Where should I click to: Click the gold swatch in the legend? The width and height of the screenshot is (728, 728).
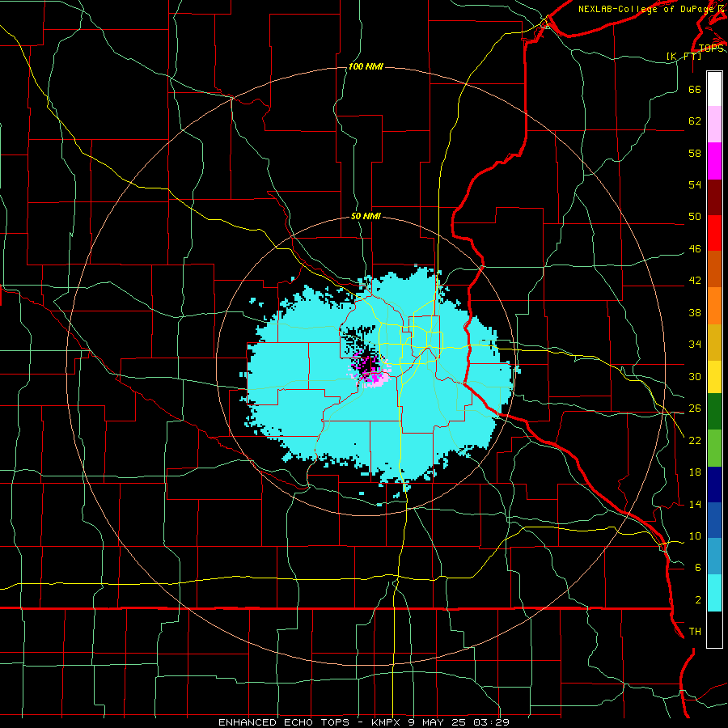tap(714, 342)
